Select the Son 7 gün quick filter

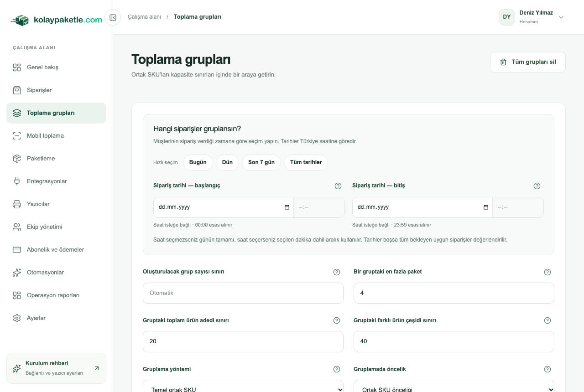pyautogui.click(x=261, y=163)
